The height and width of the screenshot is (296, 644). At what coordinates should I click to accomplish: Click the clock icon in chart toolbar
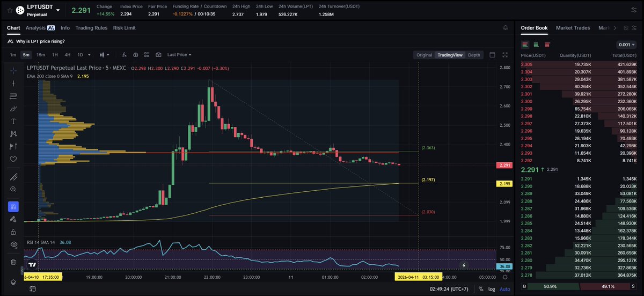click(x=135, y=55)
